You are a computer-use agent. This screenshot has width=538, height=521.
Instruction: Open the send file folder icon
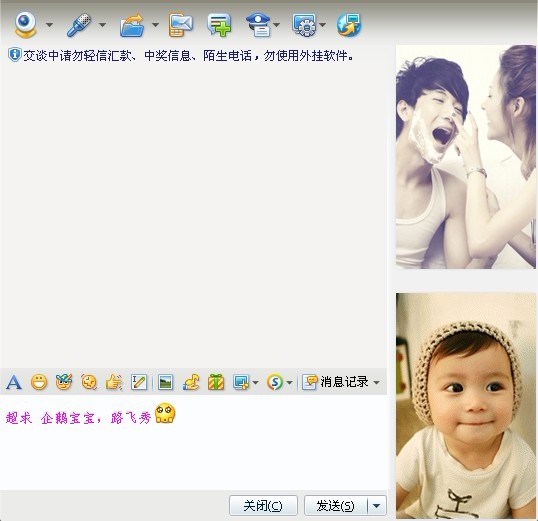[x=132, y=25]
